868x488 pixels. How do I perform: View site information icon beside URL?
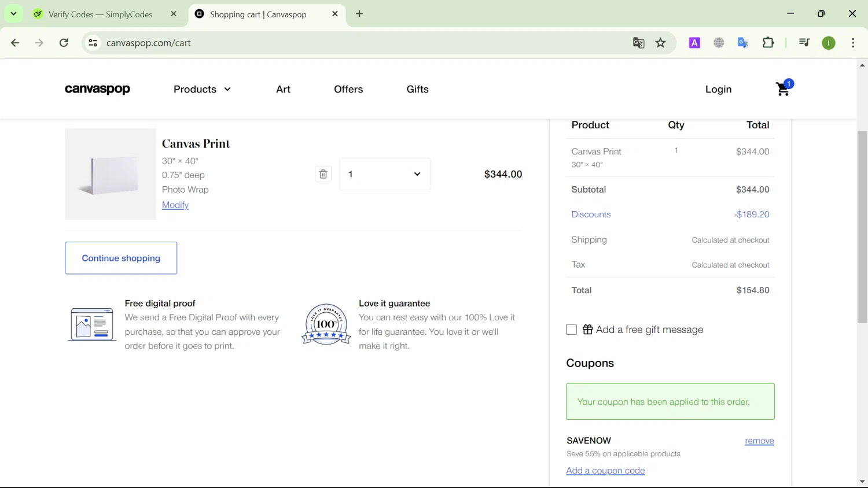pos(93,43)
